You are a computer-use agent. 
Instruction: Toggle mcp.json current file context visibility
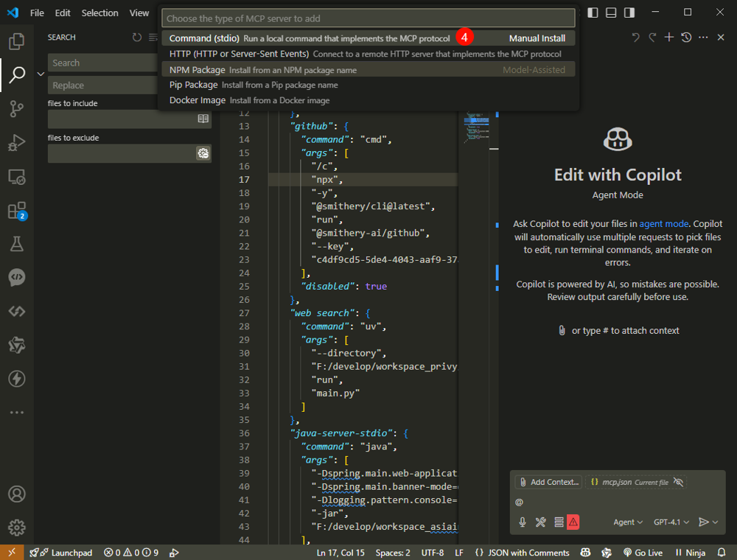[x=679, y=482]
